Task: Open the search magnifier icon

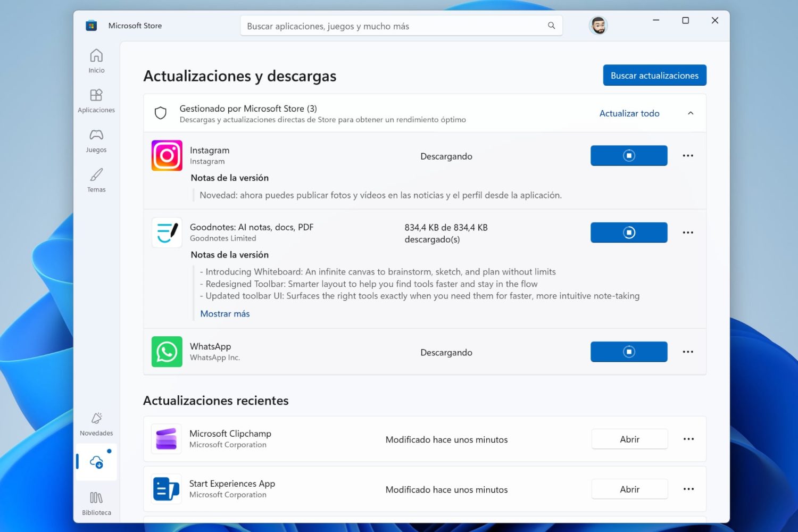Action: click(551, 26)
